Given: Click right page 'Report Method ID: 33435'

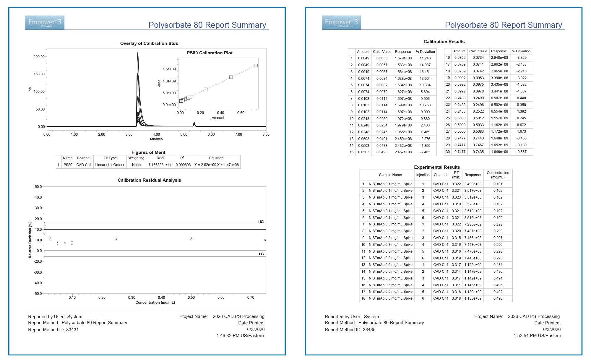Looking at the screenshot, I should click(x=350, y=330).
